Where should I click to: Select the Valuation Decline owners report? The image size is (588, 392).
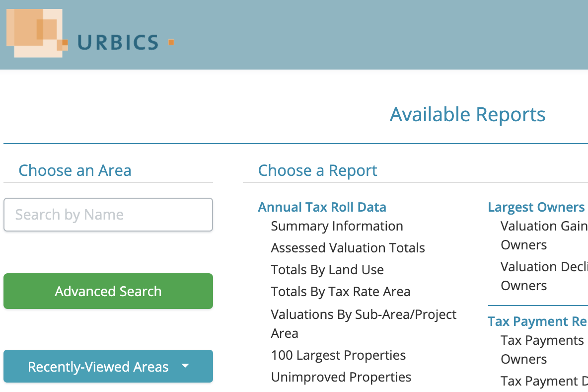point(544,267)
